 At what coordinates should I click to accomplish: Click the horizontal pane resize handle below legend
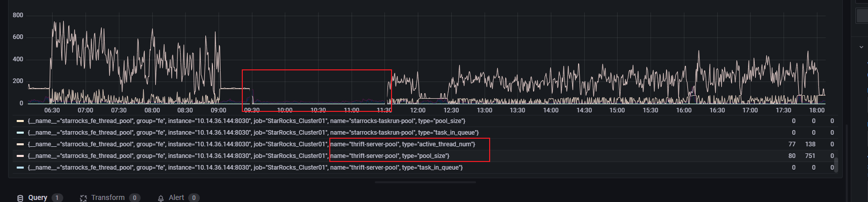(425, 182)
